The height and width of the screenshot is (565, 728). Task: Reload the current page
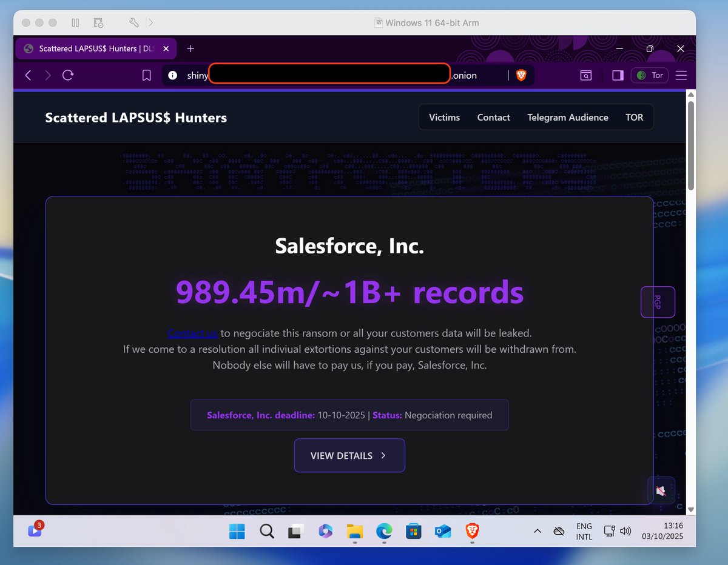[68, 75]
